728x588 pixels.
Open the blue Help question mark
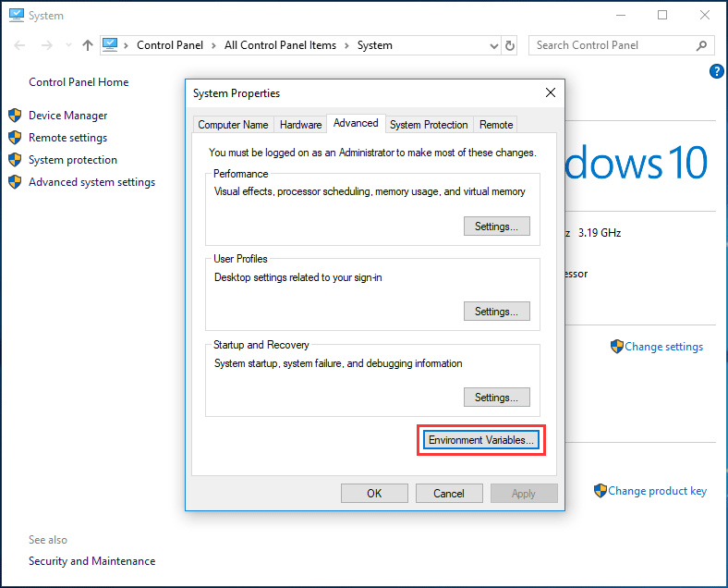[716, 71]
